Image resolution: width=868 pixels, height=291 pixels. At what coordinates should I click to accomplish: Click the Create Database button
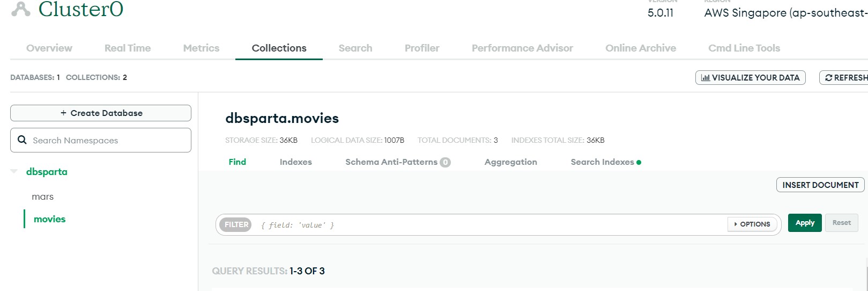pos(101,113)
